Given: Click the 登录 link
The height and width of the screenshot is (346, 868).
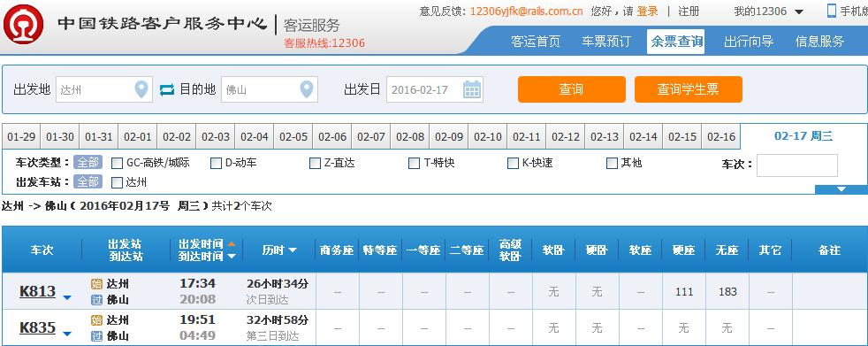Looking at the screenshot, I should [647, 12].
